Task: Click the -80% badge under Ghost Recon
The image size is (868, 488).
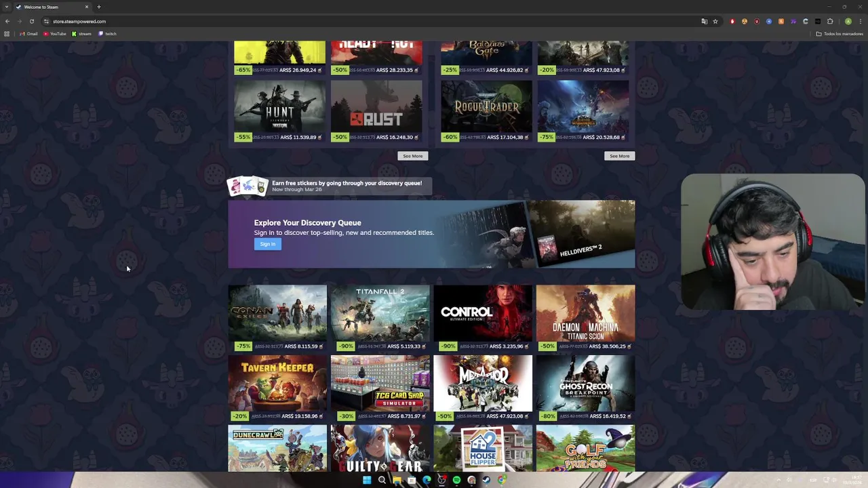Action: 547,416
